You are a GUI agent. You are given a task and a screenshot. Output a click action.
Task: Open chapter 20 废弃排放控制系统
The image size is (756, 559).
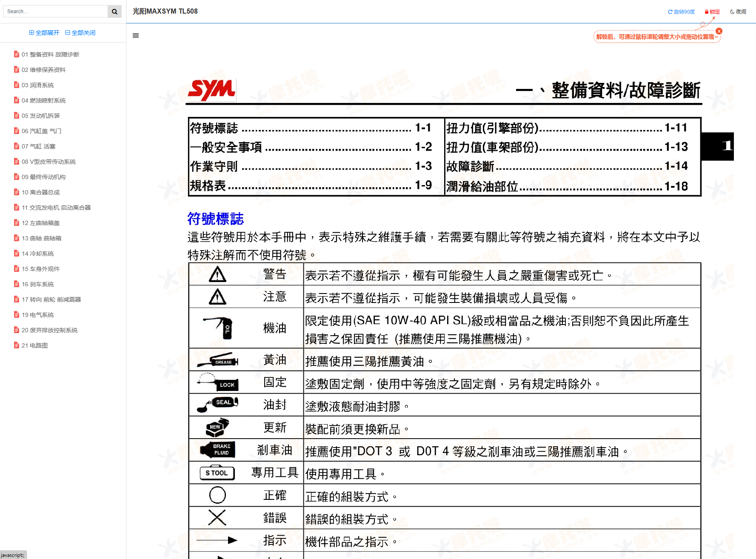point(50,330)
